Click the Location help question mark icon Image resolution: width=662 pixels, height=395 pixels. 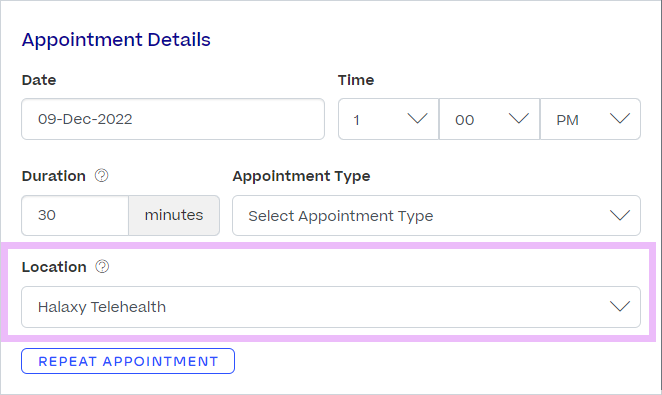(102, 266)
